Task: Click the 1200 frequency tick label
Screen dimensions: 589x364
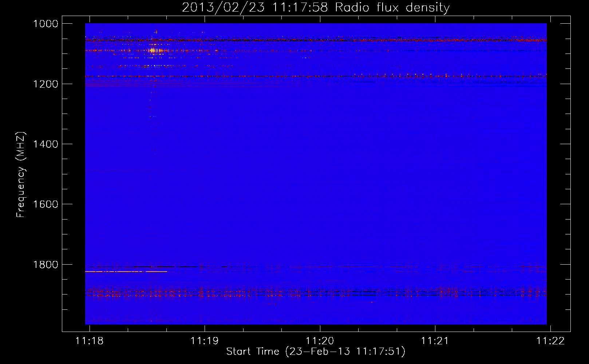Action: (46, 84)
